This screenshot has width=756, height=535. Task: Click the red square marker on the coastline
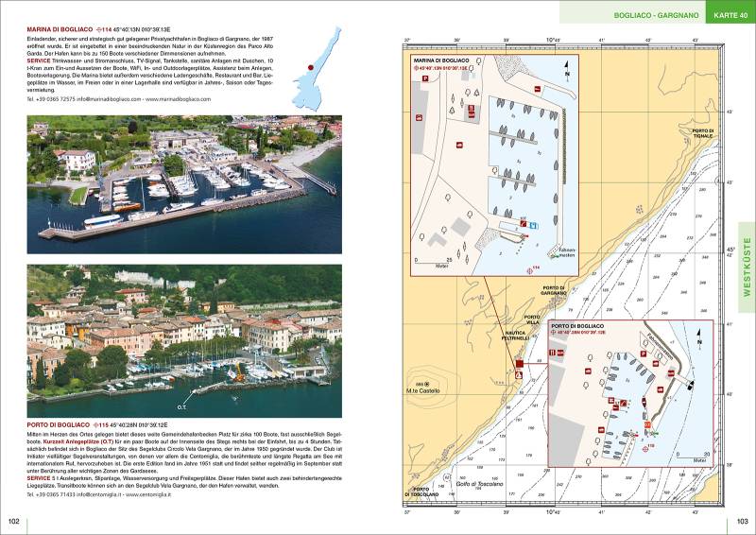tap(518, 363)
